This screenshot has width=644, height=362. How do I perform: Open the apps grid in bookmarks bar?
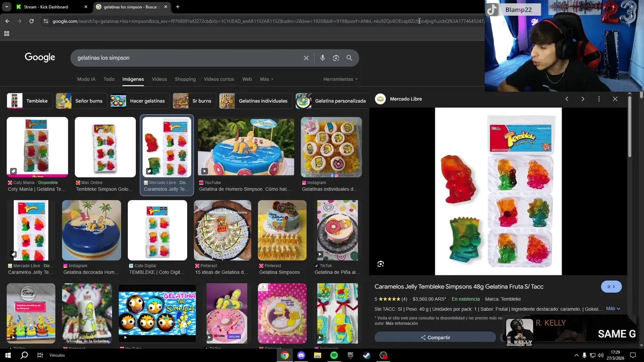[x=7, y=34]
